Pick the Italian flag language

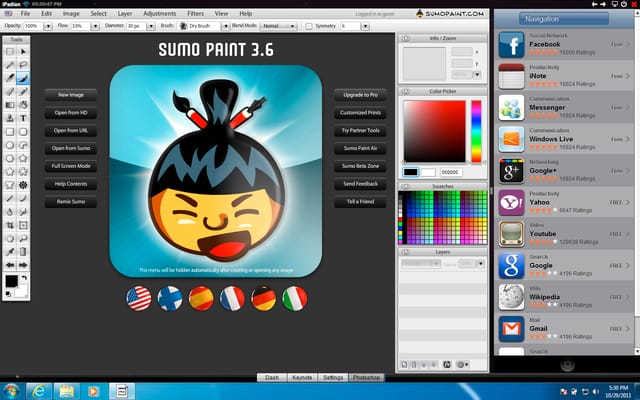(294, 298)
